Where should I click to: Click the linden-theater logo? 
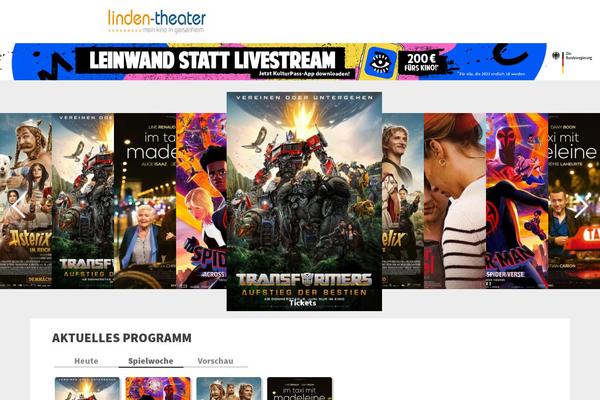(x=157, y=21)
